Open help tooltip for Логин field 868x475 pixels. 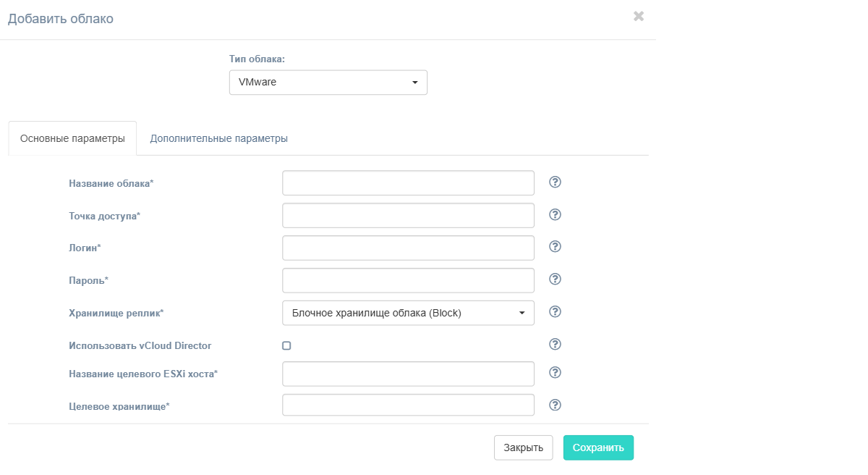coord(555,247)
